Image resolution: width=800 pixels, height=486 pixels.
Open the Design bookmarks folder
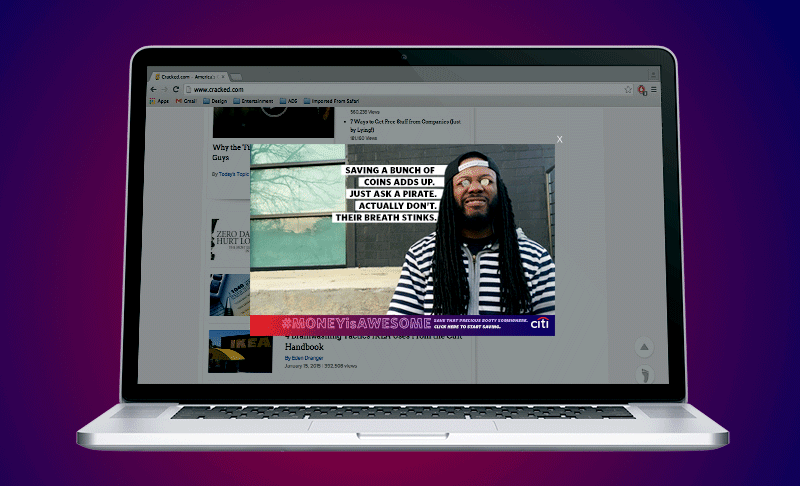pos(215,101)
